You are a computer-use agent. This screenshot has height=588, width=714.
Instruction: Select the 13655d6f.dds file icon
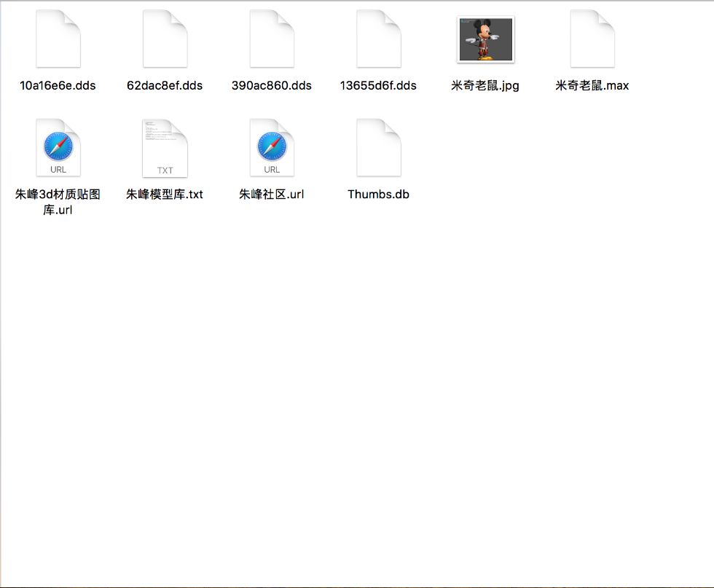[379, 39]
